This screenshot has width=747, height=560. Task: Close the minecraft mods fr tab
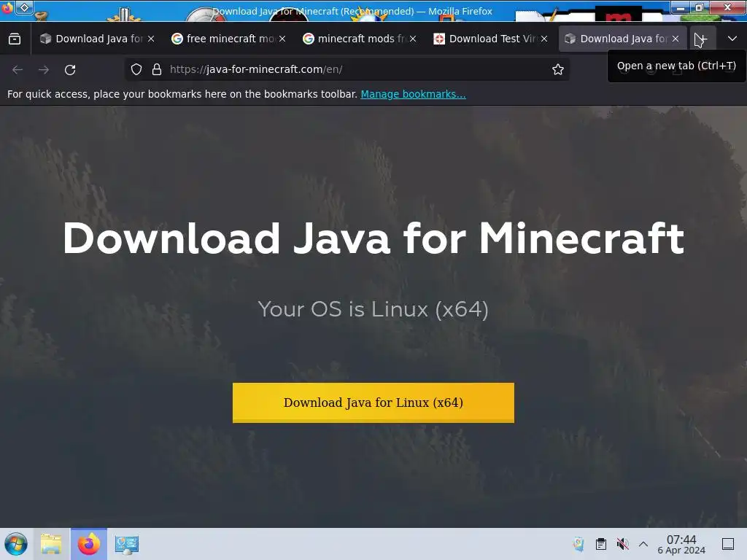tap(413, 39)
